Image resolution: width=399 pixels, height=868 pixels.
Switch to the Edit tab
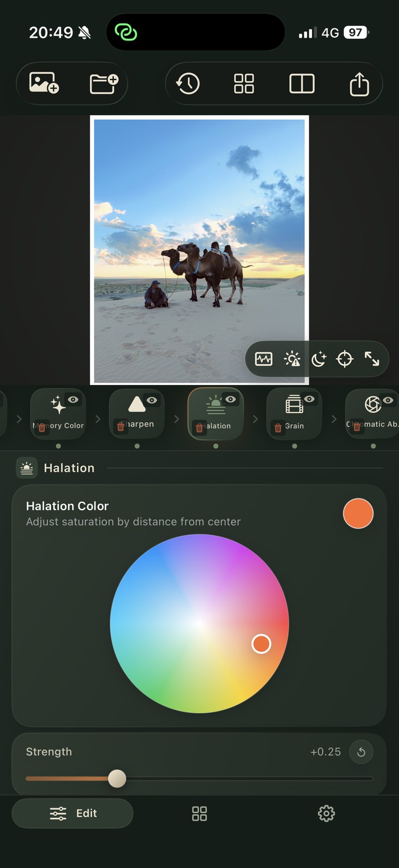coord(73,813)
